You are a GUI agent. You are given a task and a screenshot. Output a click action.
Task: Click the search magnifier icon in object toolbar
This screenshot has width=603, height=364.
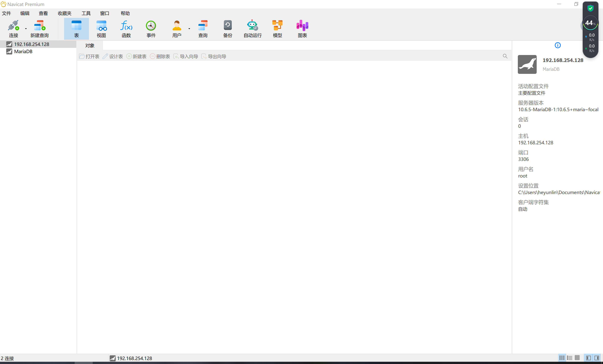[505, 56]
